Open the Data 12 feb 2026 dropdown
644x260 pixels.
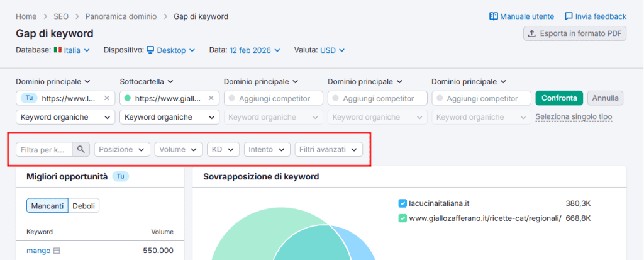[x=255, y=50]
